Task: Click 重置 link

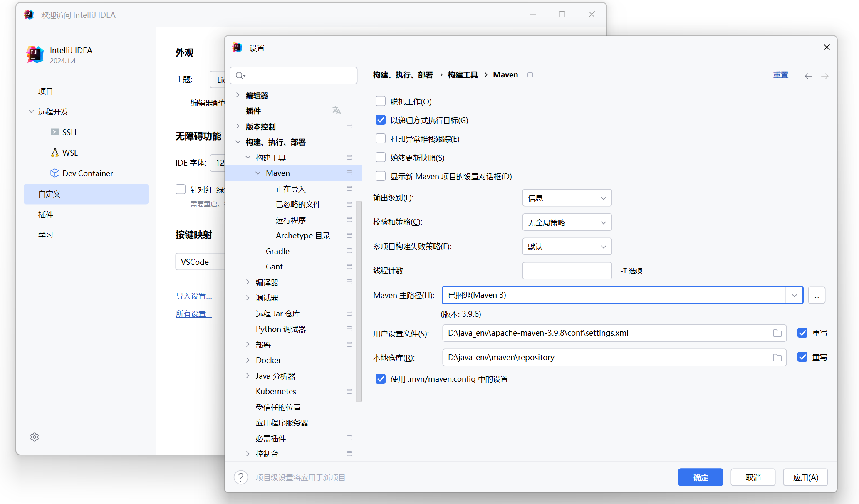Action: (x=780, y=75)
